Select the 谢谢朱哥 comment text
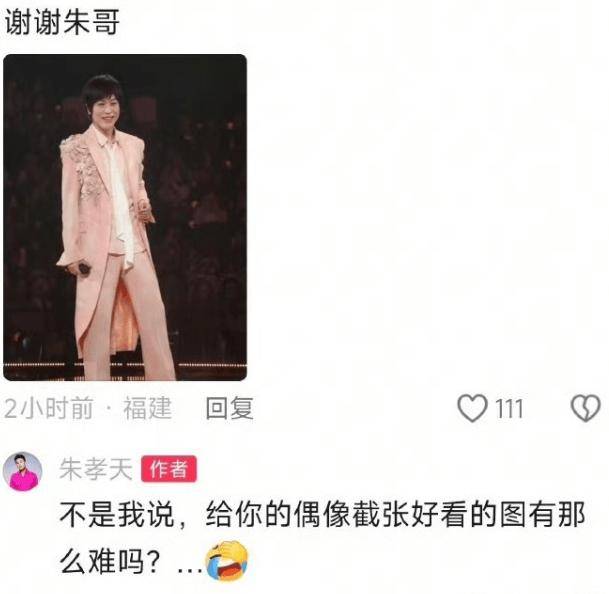The width and height of the screenshot is (609, 594). (62, 23)
